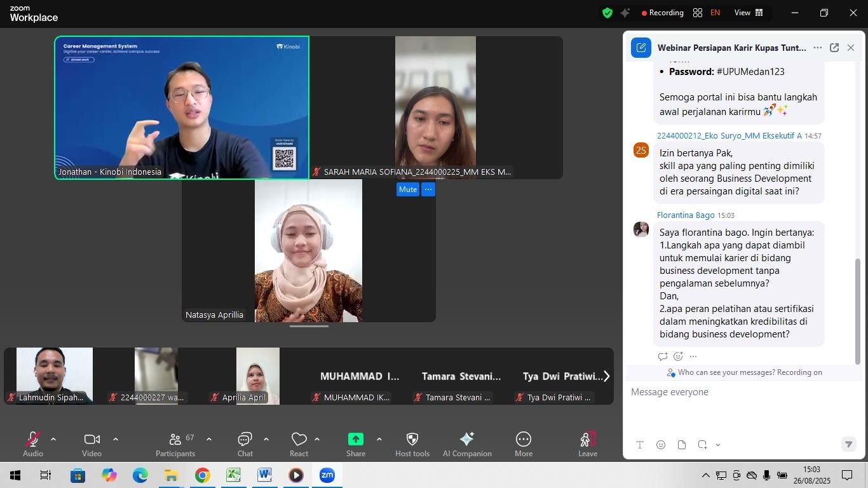Click the Message everyone input field
Image resolution: width=868 pixels, height=488 pixels.
click(x=737, y=392)
